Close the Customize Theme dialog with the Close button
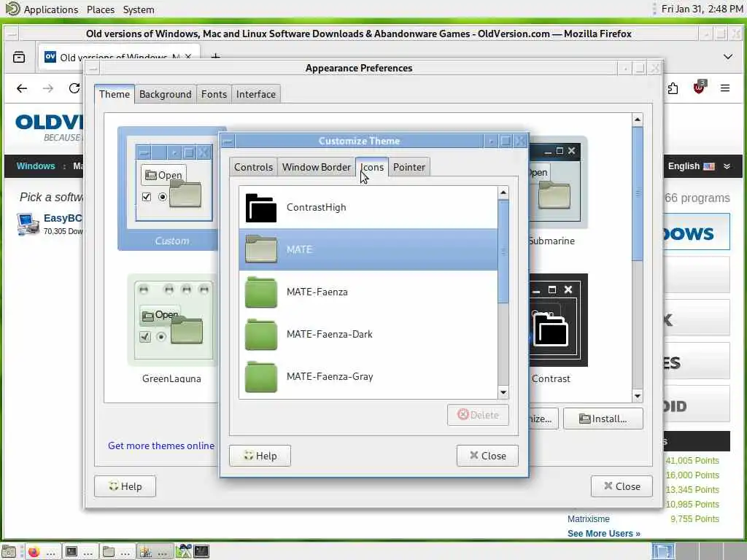747x560 pixels. [x=487, y=456]
